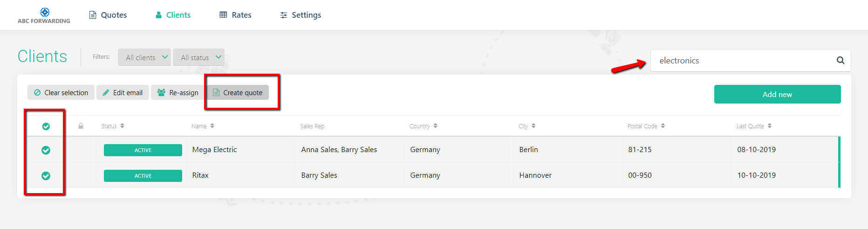
Task: Click the search magnifier icon
Action: pos(841,60)
